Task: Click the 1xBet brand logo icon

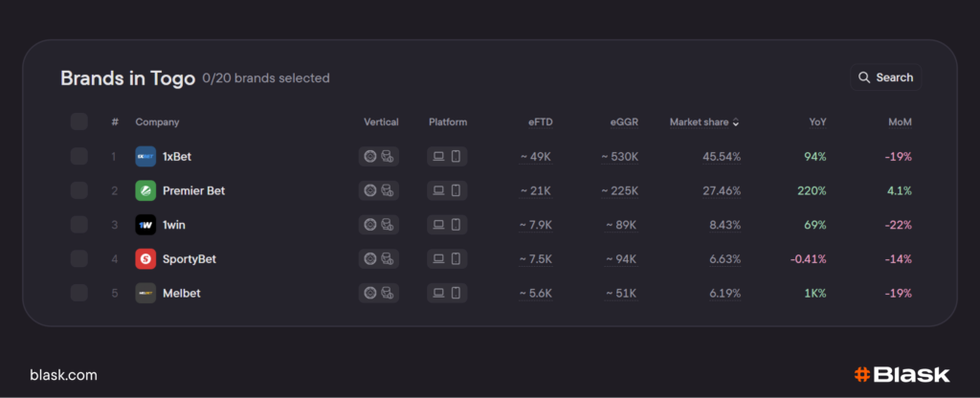Action: [145, 156]
